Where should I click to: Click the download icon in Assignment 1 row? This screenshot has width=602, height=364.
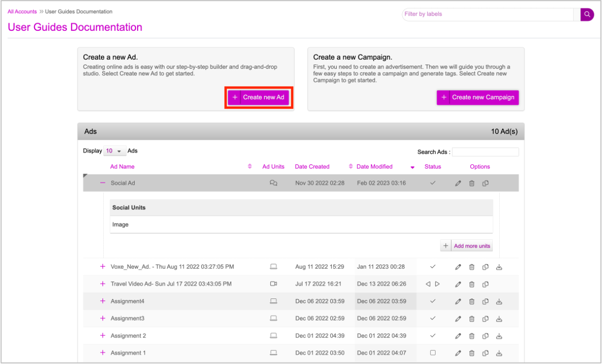tap(499, 353)
